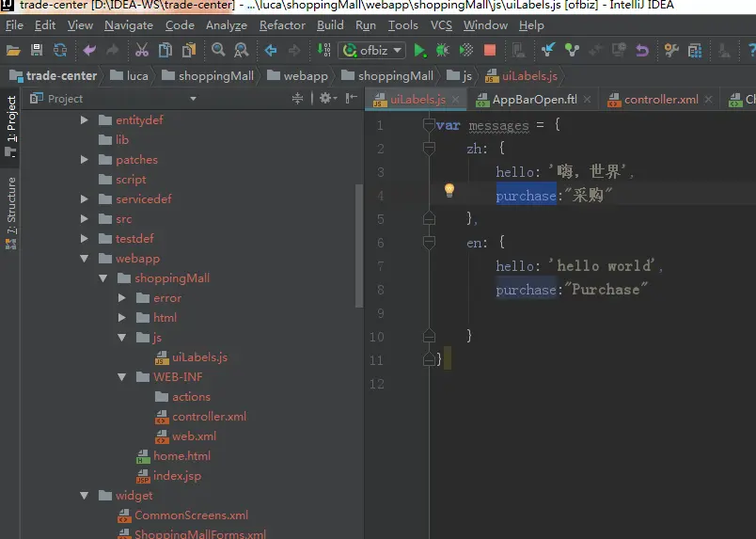Collapse the en block fold on line 6
This screenshot has height=539, width=756.
point(429,243)
